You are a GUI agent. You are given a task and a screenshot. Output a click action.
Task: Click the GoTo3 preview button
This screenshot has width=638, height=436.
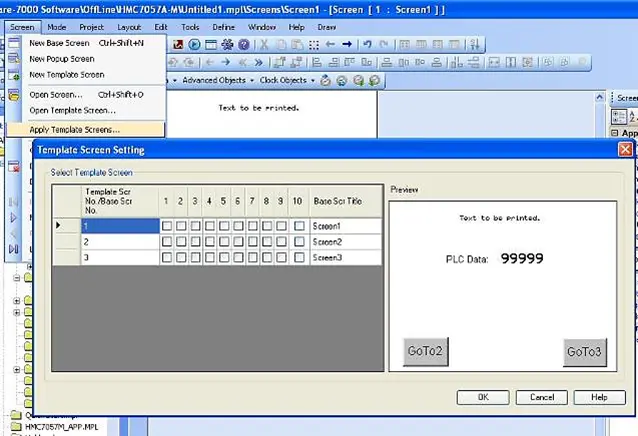tap(584, 352)
